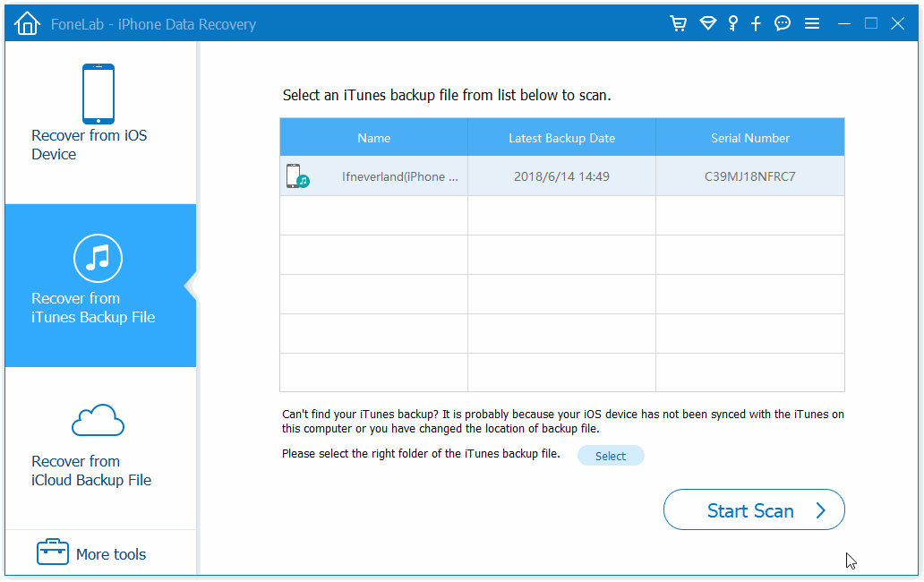Screen dimensions: 924x582
Task: Open More tools label
Action: point(111,554)
